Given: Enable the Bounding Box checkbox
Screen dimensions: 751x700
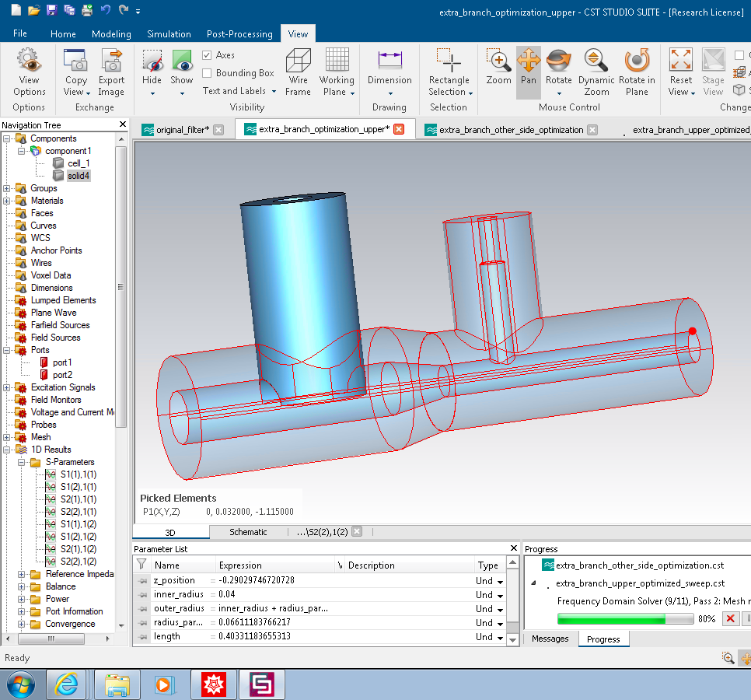Looking at the screenshot, I should pos(208,73).
